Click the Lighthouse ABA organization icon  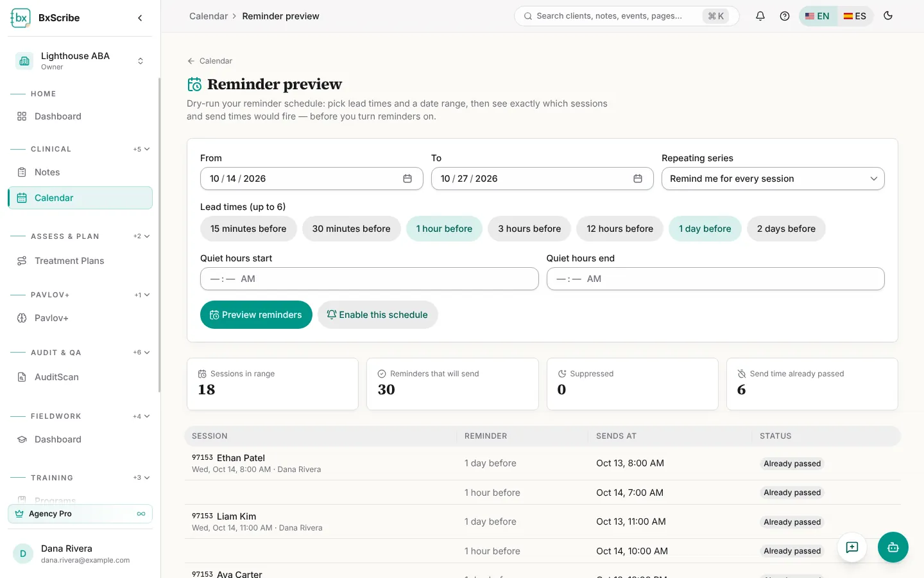[x=24, y=61]
